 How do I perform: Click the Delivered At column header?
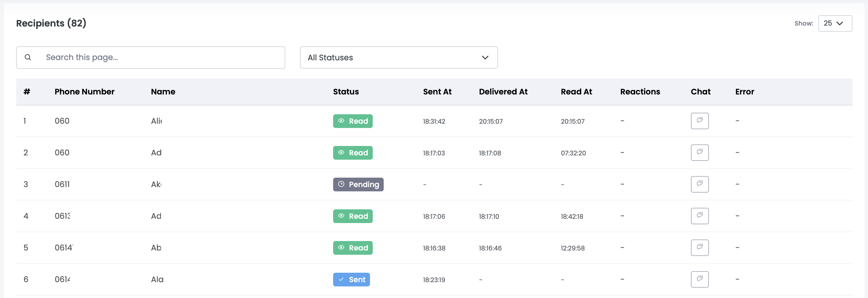click(503, 92)
